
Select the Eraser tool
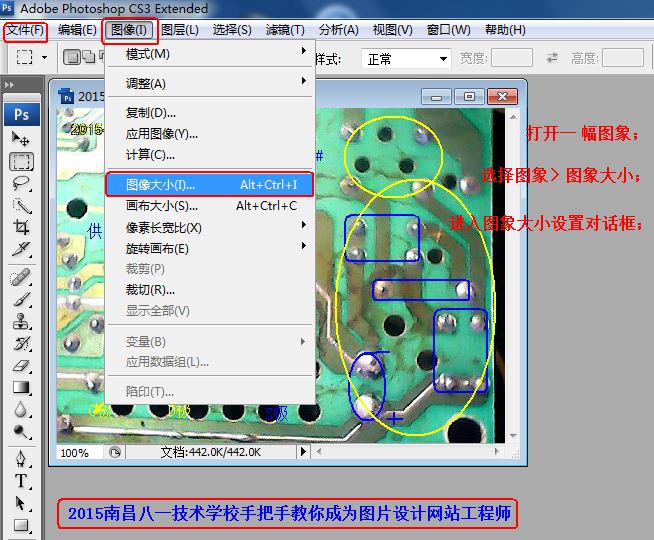coord(21,366)
